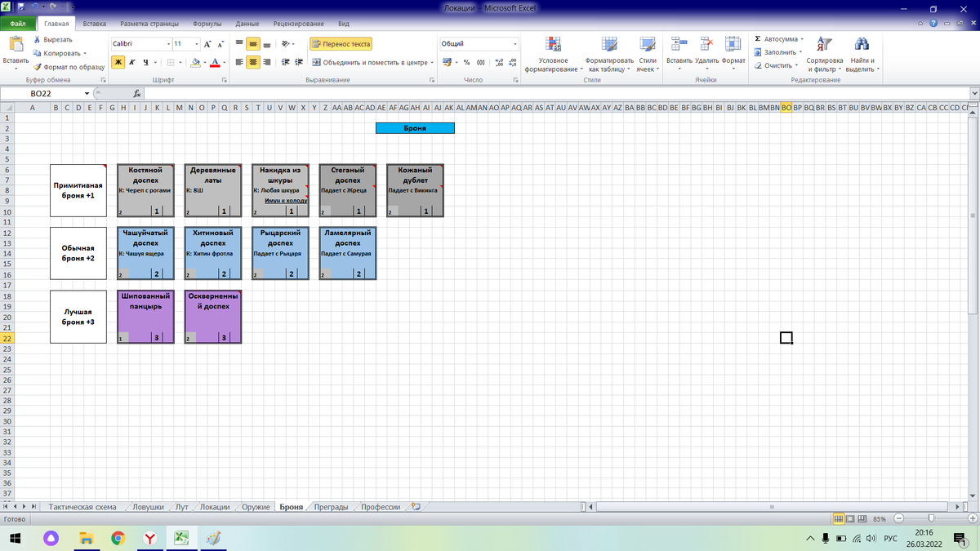Increase indent in the alignment group
Viewport: 980px width, 551px height.
click(x=300, y=62)
